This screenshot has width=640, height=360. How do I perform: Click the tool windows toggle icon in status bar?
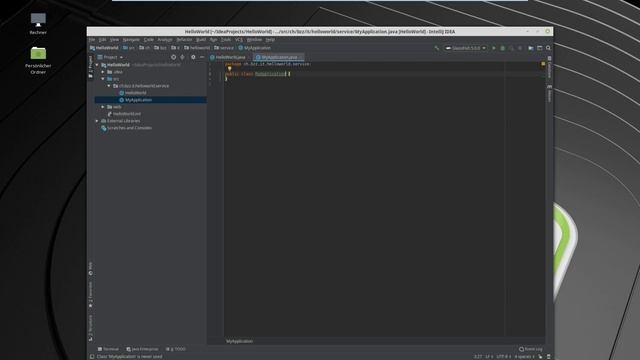click(x=92, y=356)
